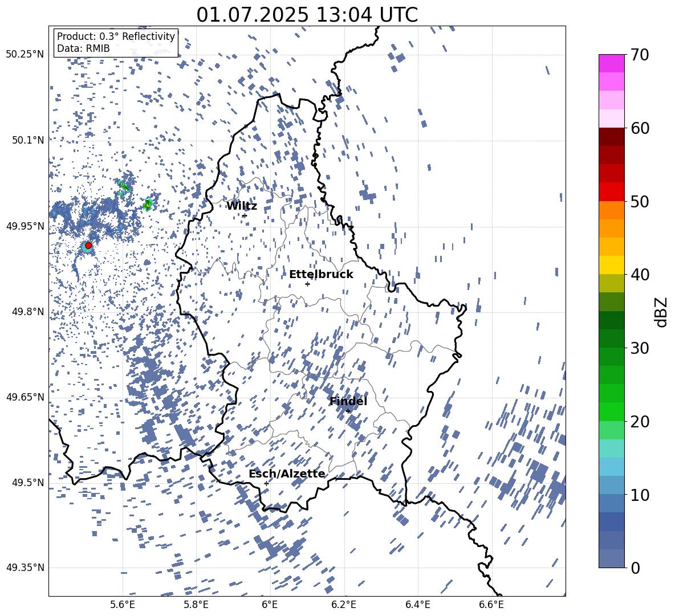Click the Wiltz station cross marker
Viewport: 675px width, 616px height.
coord(245,215)
